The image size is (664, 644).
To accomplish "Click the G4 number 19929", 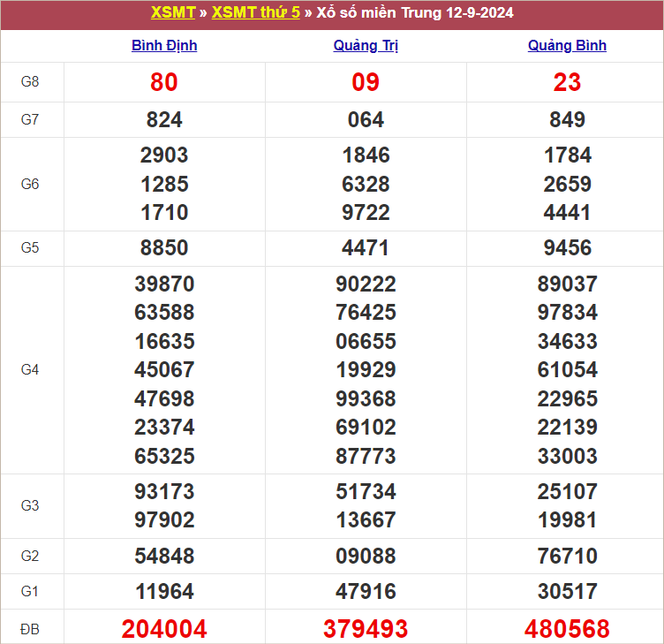I will coord(366,369).
